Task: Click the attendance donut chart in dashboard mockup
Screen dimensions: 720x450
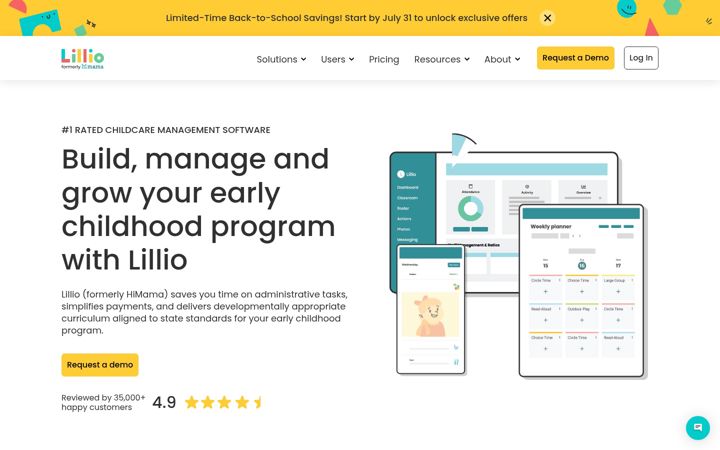Action: [470, 209]
